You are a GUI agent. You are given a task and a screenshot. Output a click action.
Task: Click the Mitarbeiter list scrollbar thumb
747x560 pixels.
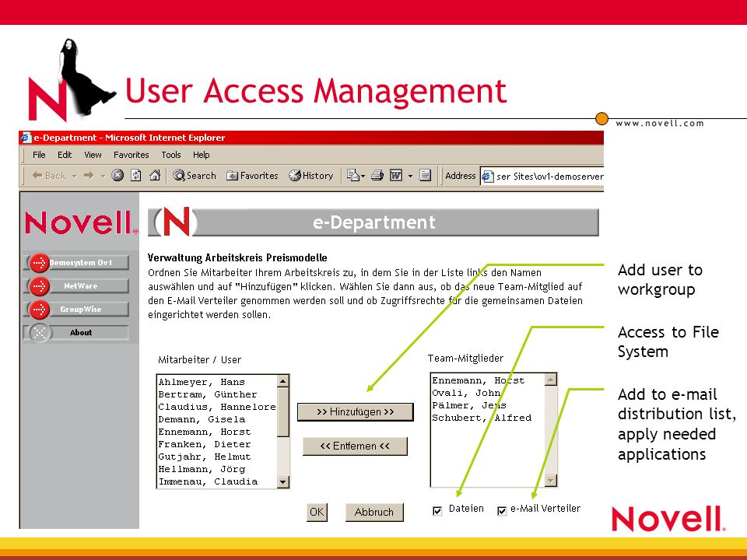point(283,412)
